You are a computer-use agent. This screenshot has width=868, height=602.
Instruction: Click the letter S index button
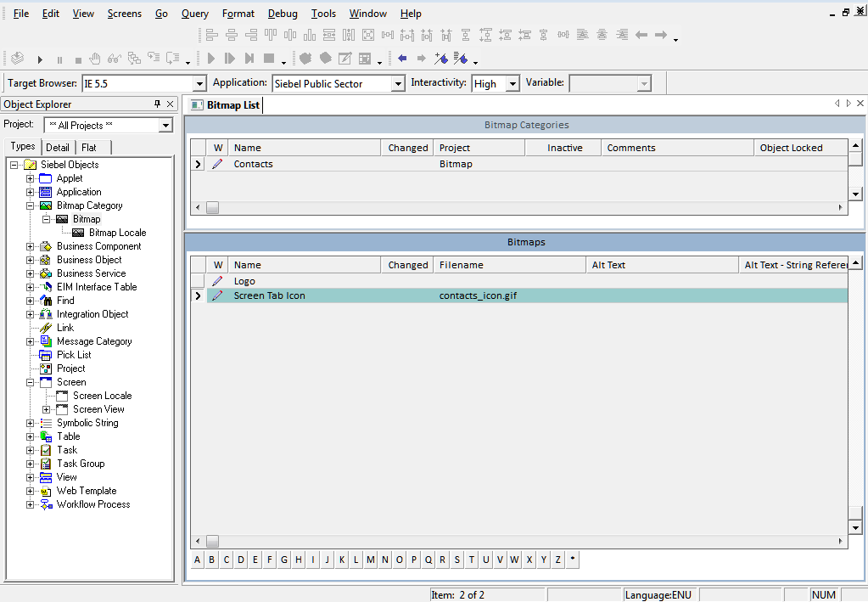[x=456, y=560]
